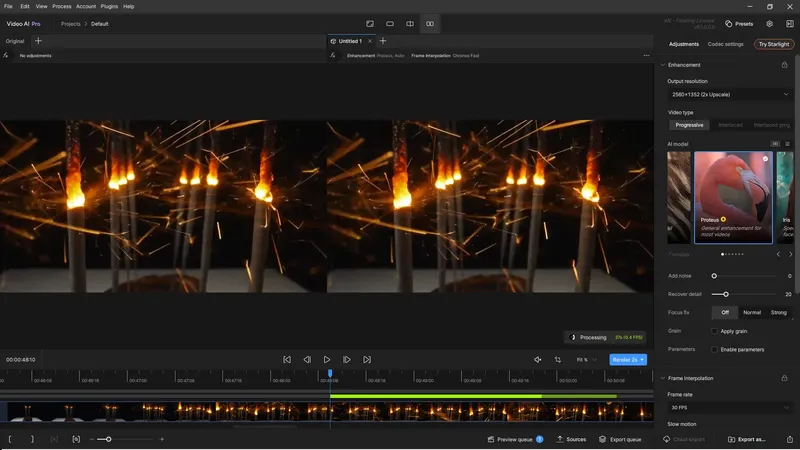Viewport: 800px width, 450px height.
Task: Step forward one frame
Action: click(x=347, y=359)
